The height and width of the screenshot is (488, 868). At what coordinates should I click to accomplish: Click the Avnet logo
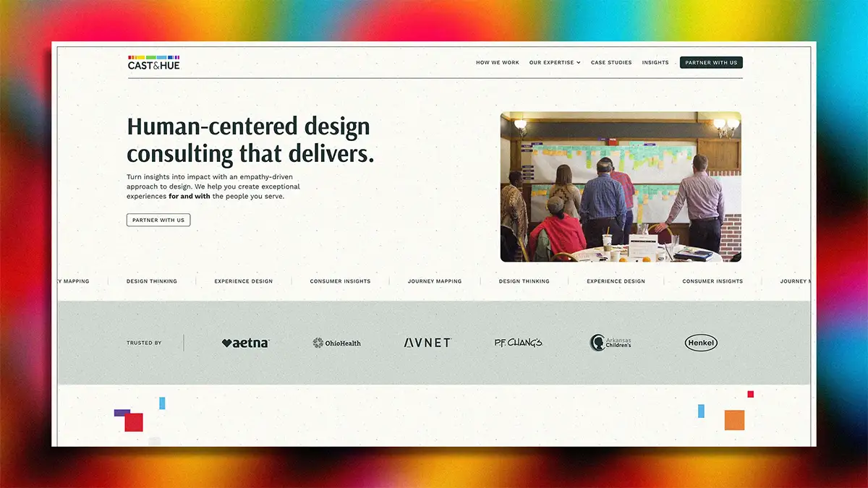427,343
